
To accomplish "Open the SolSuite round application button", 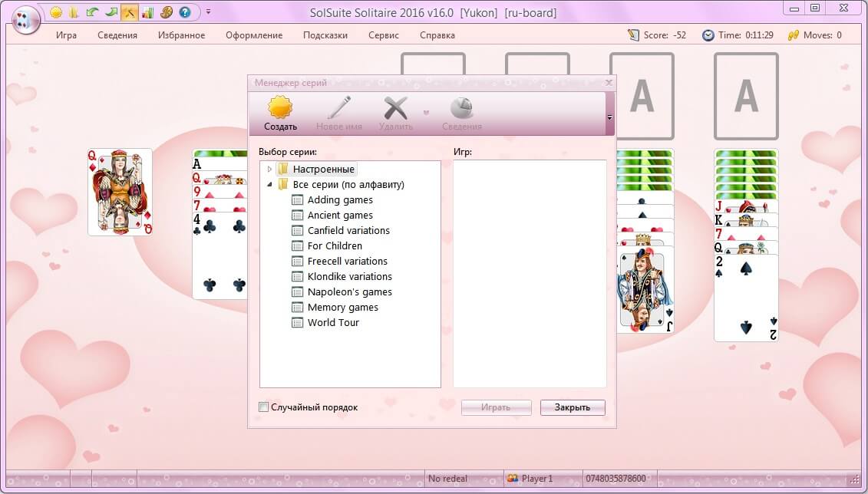I will click(x=25, y=21).
